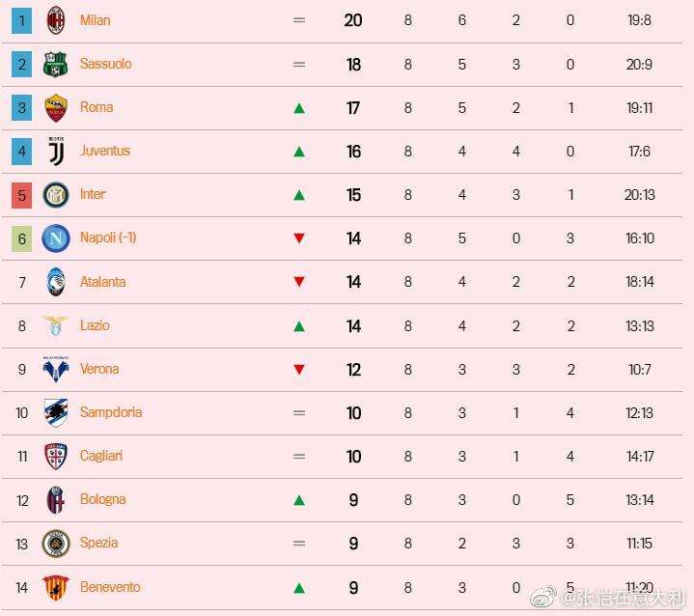Image resolution: width=694 pixels, height=616 pixels.
Task: Click Roma's green up-trend arrow
Action: tap(299, 108)
